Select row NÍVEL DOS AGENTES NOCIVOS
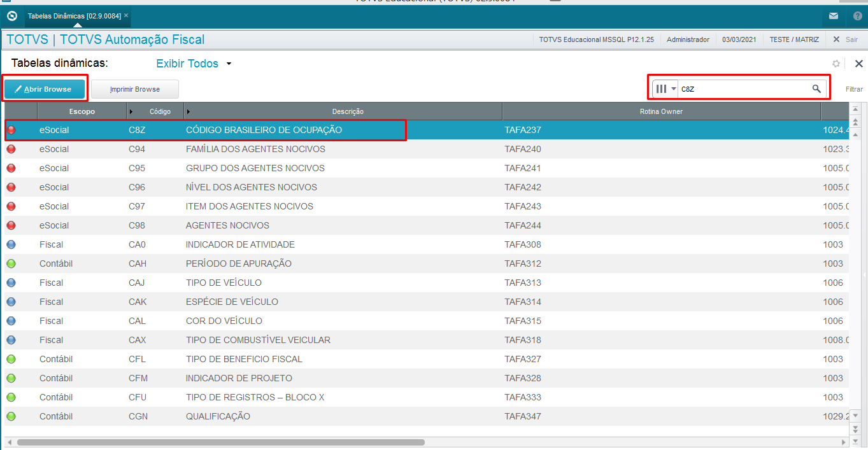 pos(427,187)
